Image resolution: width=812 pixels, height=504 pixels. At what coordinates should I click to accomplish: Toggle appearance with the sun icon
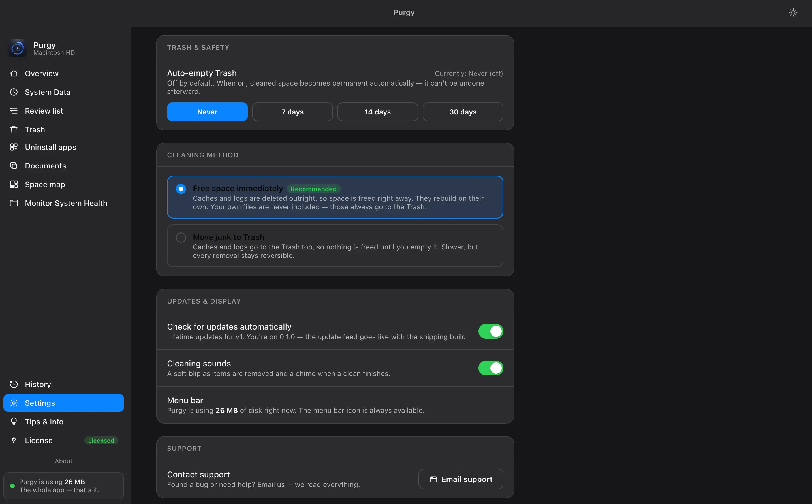793,13
